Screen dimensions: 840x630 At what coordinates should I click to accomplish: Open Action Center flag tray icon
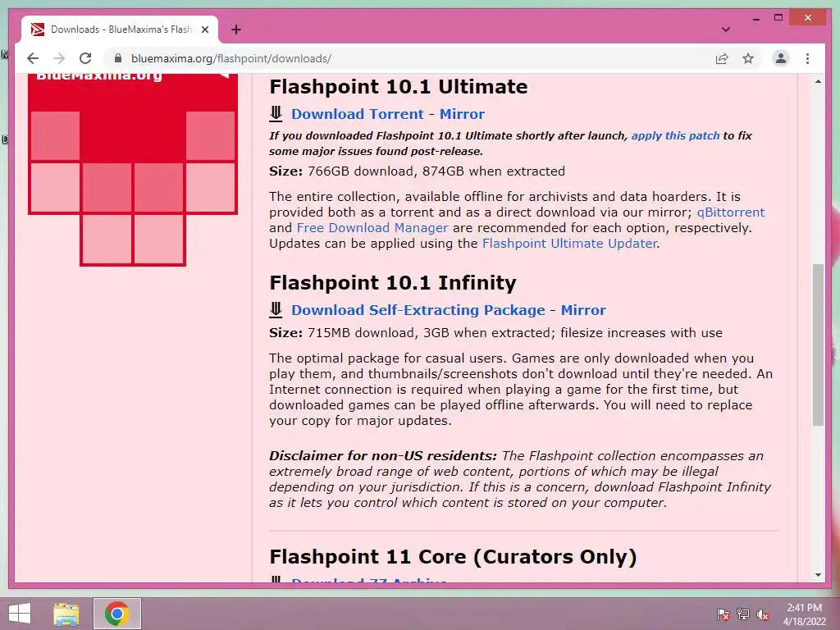(723, 614)
